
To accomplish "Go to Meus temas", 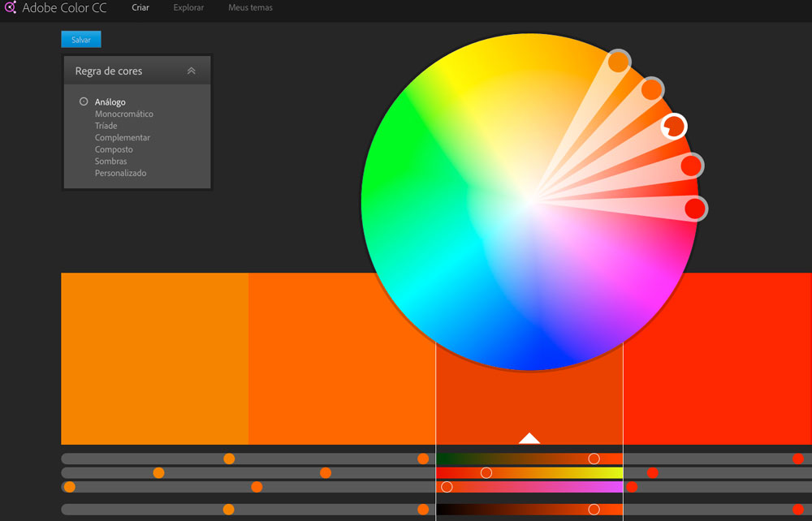I will [x=250, y=8].
